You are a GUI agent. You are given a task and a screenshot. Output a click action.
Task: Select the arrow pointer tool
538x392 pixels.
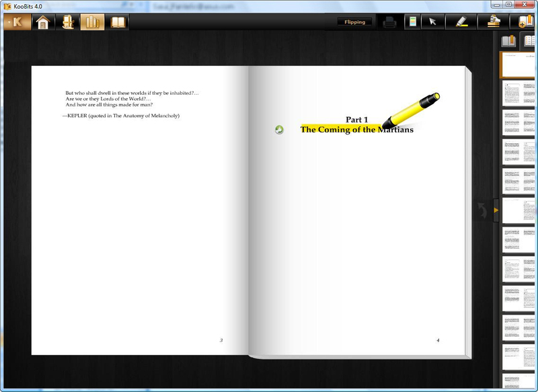tap(432, 22)
